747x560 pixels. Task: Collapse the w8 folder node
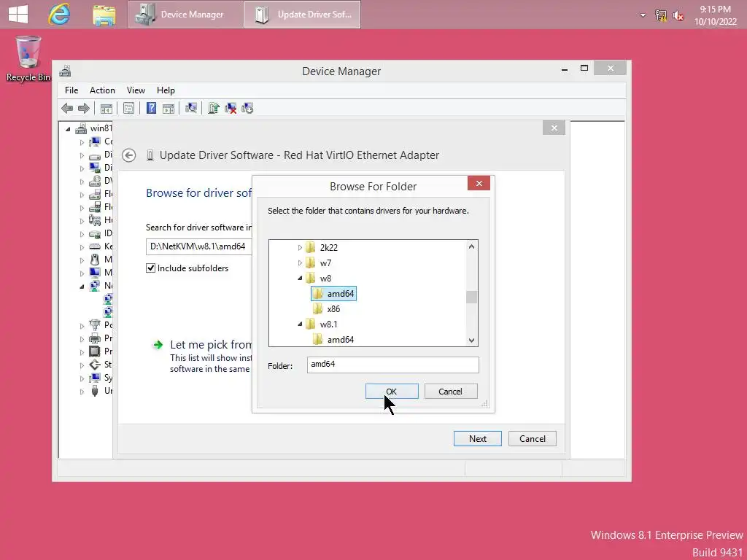click(x=300, y=278)
